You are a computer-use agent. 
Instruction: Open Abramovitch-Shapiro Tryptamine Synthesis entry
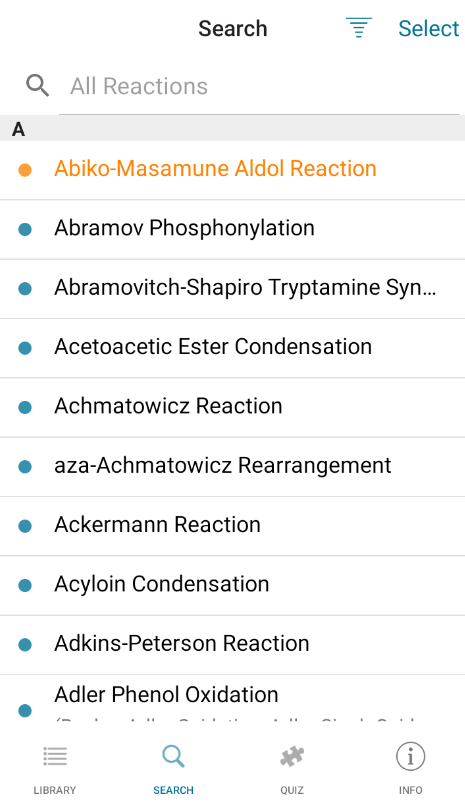[x=232, y=289]
